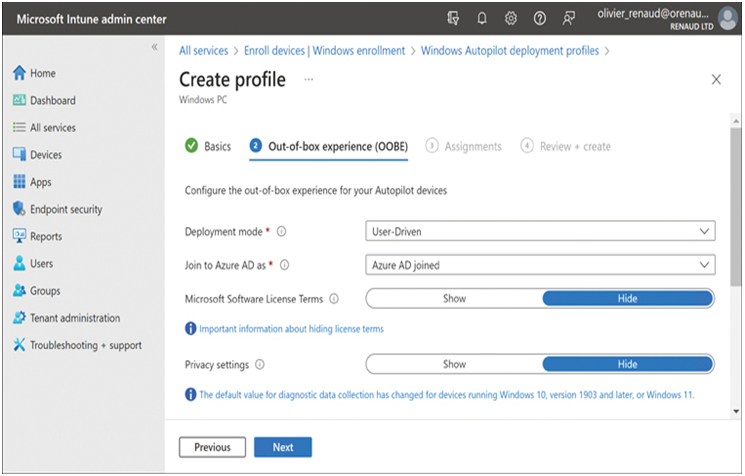Set Privacy settings toggle to Hide
Screen dimensions: 745x476
(628, 364)
